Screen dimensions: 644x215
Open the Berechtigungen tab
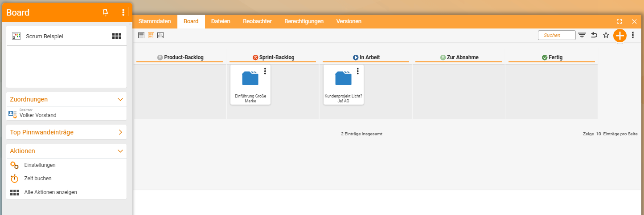click(304, 21)
